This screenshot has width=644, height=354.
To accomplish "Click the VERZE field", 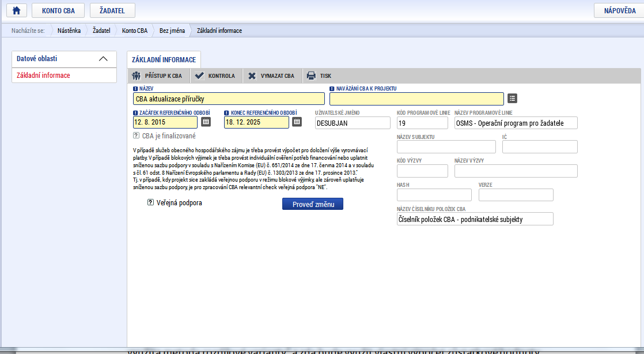I will coord(516,195).
